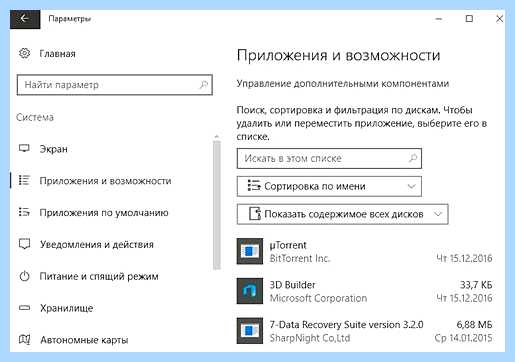Image resolution: width=515 pixels, height=362 pixels.
Task: Click magnifier in Искать в этом списке field
Action: coord(413,158)
